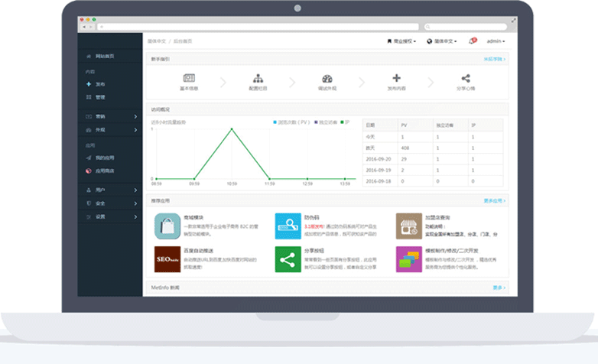Click the 后台首页 breadcrumb item

click(183, 41)
